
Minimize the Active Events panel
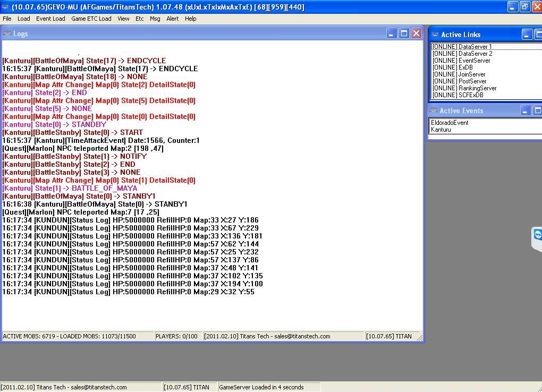tap(525, 110)
